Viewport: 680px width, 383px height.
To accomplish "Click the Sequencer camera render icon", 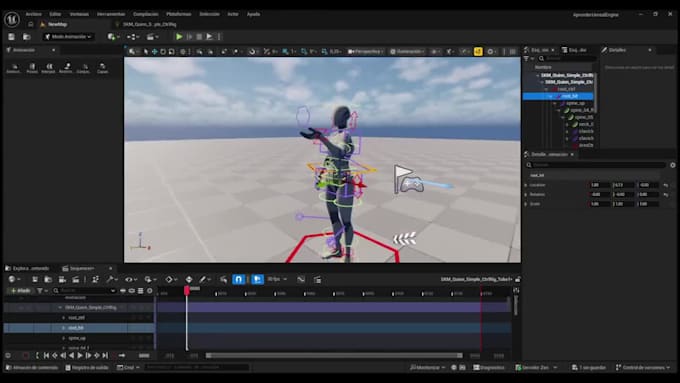I will point(62,280).
